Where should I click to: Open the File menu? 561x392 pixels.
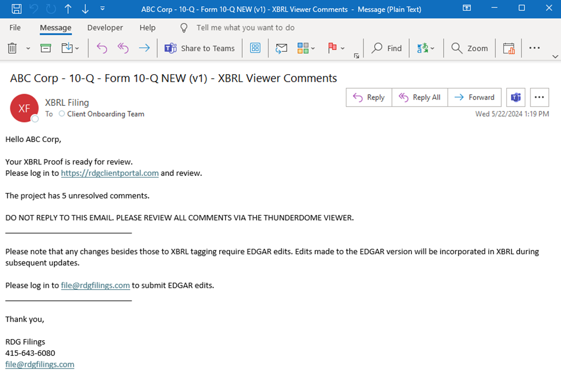click(x=15, y=28)
